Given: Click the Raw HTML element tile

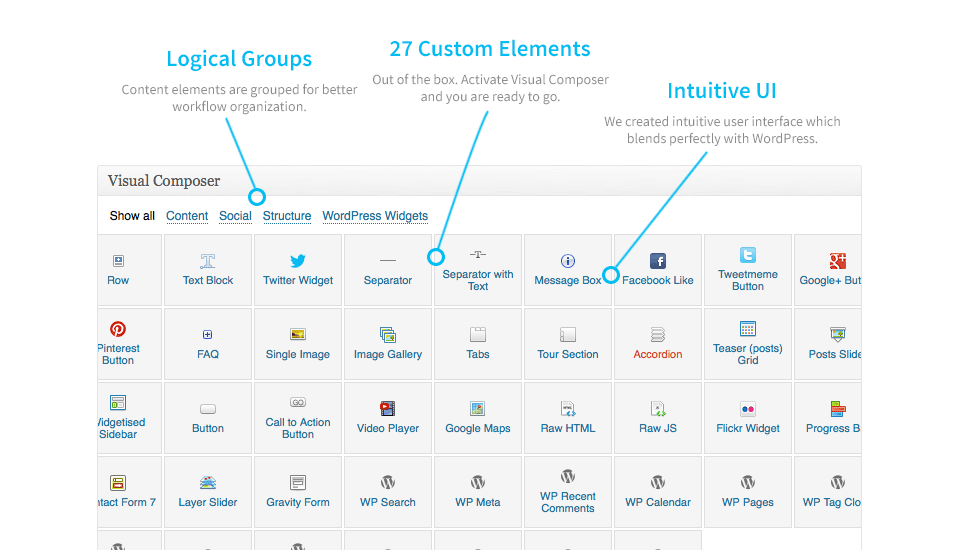Looking at the screenshot, I should pos(568,418).
